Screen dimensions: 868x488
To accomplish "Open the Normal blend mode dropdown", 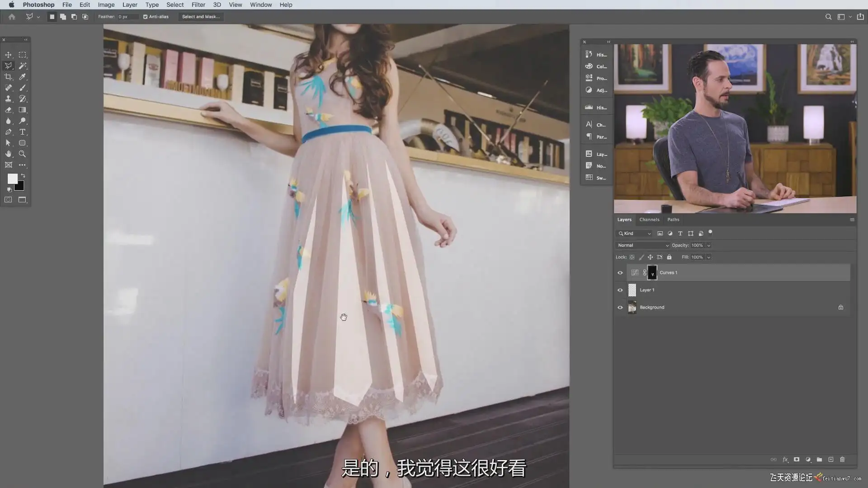I will click(x=642, y=245).
